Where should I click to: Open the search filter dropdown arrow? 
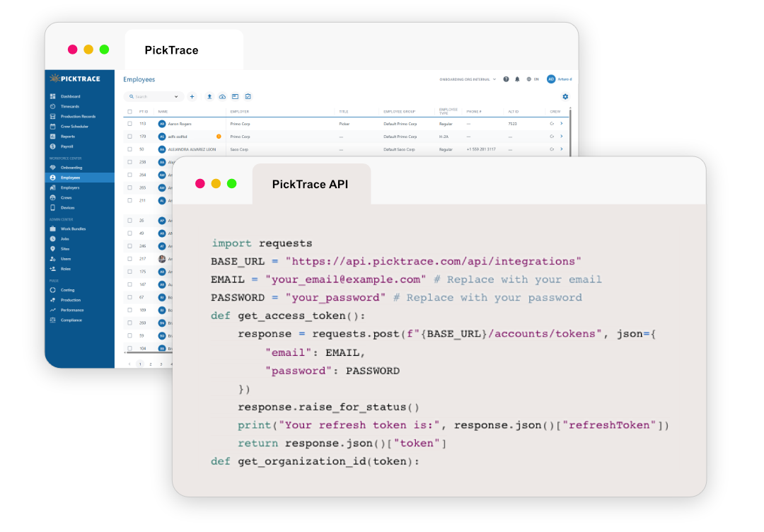point(176,96)
